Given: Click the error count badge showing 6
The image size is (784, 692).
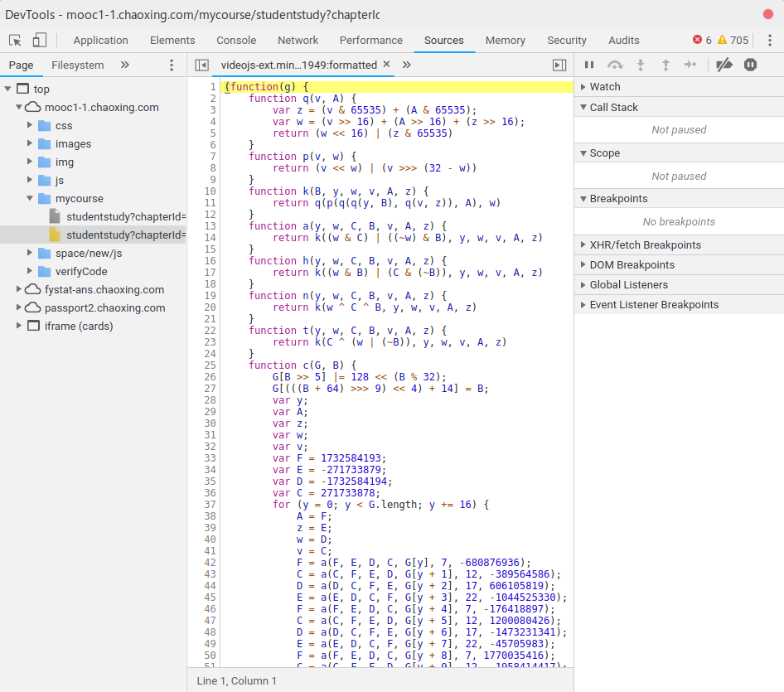Looking at the screenshot, I should coord(702,40).
